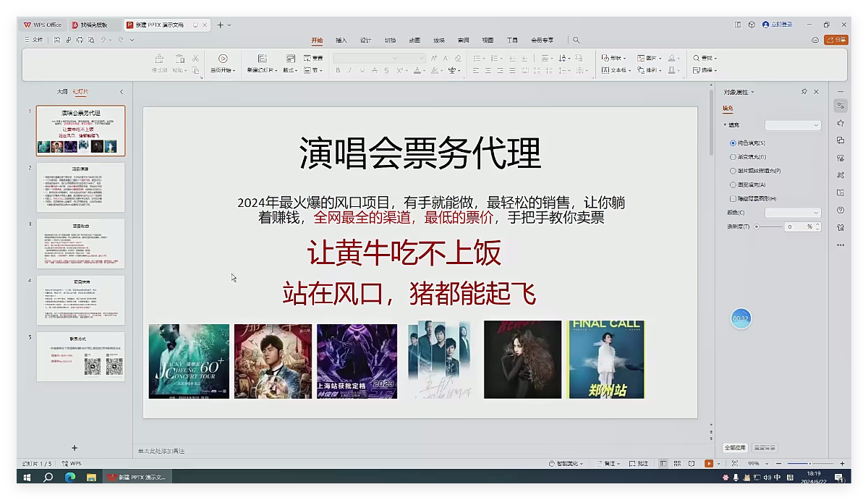868x500 pixels.
Task: Collapse the 填充 section triangle
Action: tap(725, 125)
